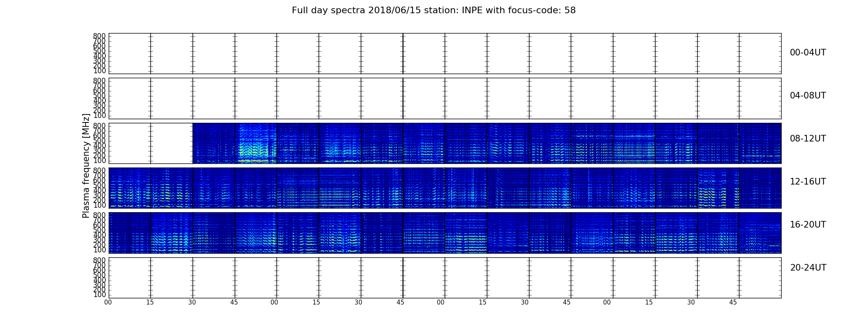Select the "00-04UT" row label
The image size is (868, 331).
click(x=808, y=53)
